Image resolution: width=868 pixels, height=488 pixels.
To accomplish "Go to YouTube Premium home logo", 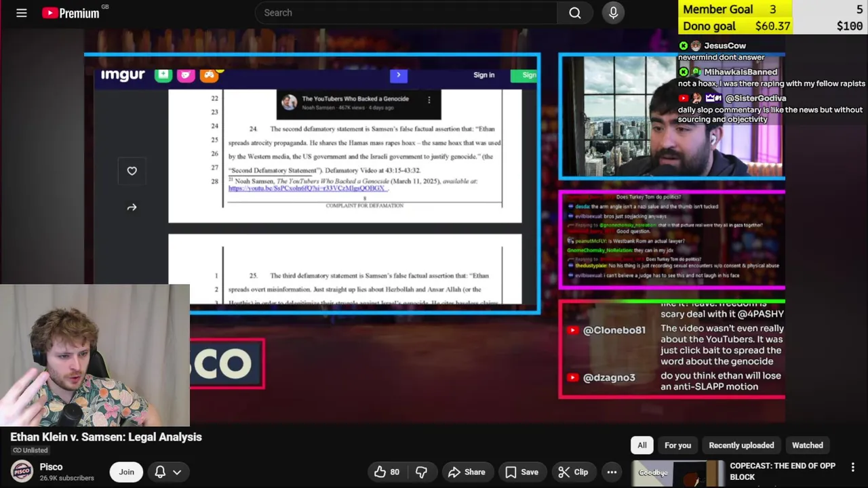I will (71, 13).
